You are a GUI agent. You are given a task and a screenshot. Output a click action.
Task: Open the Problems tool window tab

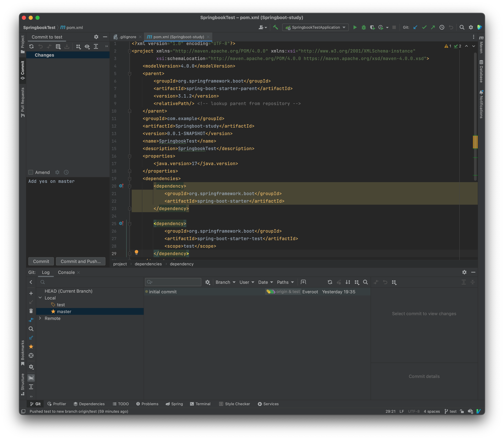(x=147, y=404)
